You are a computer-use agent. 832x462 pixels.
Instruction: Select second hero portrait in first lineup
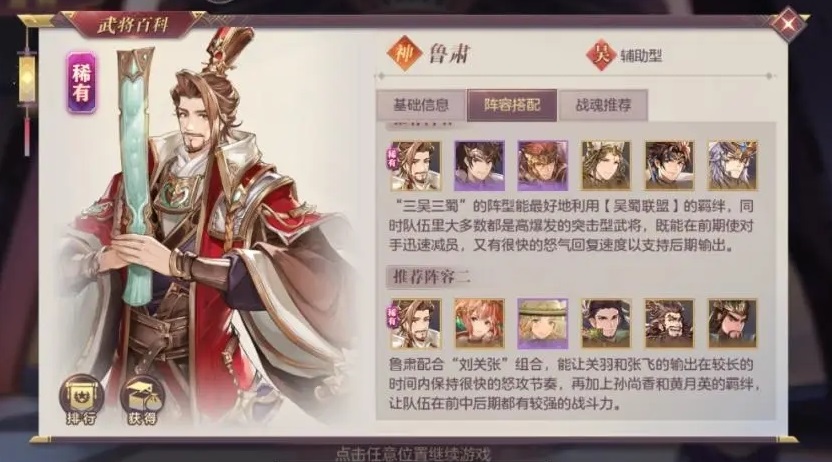pyautogui.click(x=479, y=165)
